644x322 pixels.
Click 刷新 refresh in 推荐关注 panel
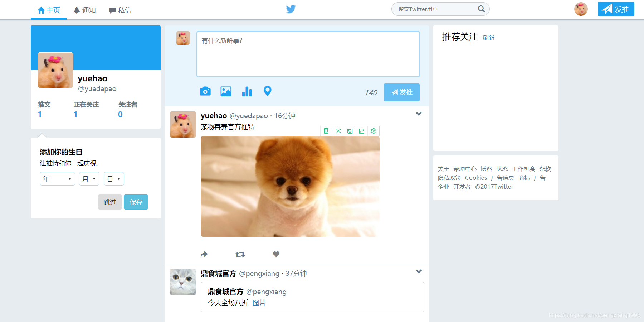coord(488,38)
